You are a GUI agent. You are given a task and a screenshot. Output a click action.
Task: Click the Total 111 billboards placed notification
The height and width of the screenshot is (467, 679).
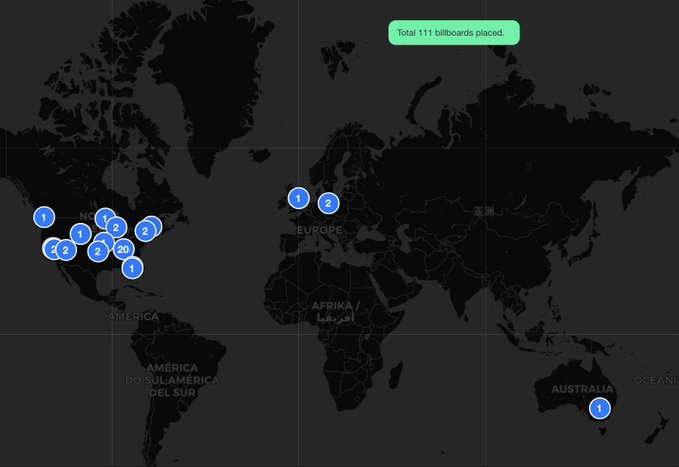[454, 32]
